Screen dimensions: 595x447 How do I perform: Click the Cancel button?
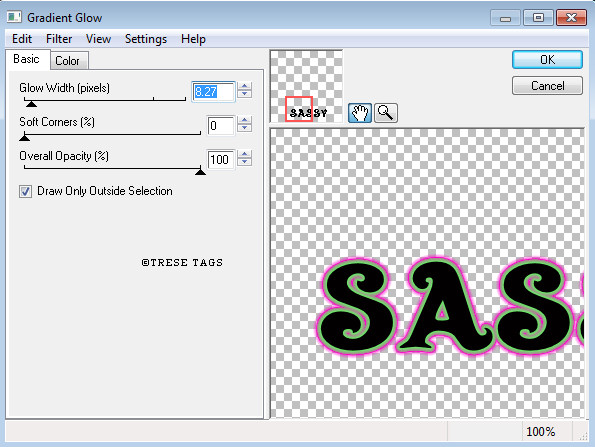pos(547,86)
